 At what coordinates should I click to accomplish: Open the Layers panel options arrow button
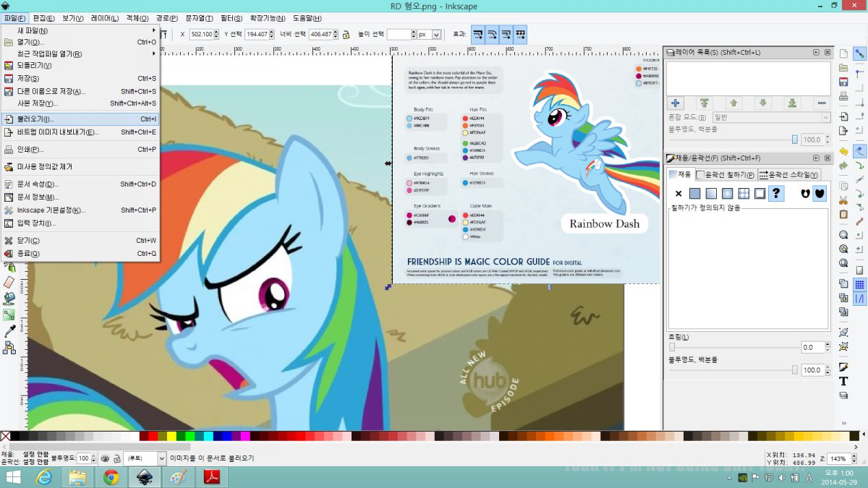816,52
